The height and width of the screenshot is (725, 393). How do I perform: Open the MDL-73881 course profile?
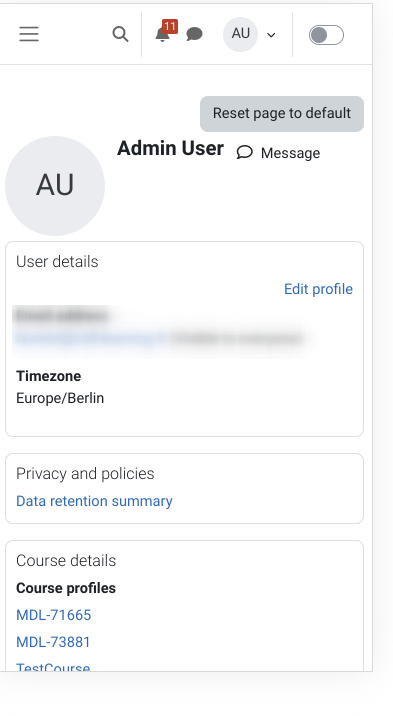pos(53,642)
